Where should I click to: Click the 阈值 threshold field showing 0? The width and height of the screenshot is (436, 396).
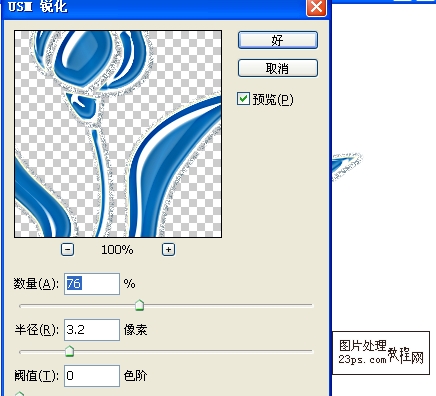click(x=92, y=376)
